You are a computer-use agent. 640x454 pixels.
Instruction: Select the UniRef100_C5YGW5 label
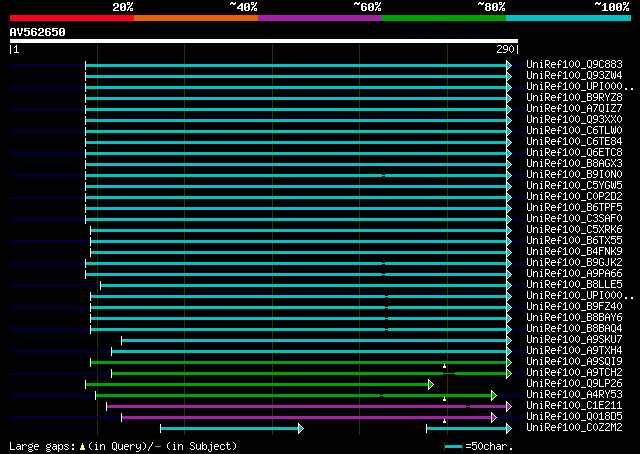coord(574,186)
